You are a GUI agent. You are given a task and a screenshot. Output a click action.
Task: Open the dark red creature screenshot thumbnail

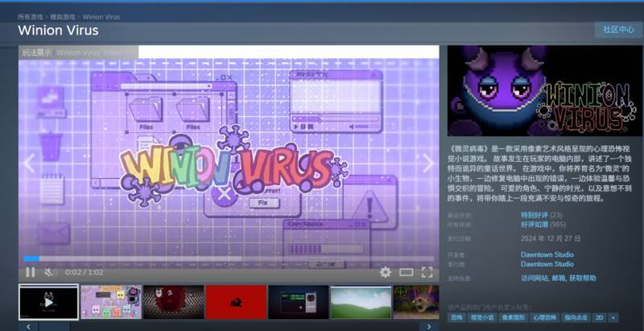[173, 302]
